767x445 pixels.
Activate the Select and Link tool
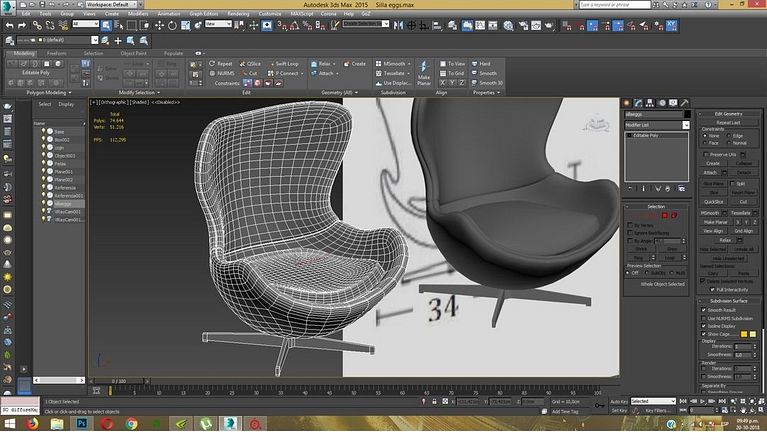(36, 23)
